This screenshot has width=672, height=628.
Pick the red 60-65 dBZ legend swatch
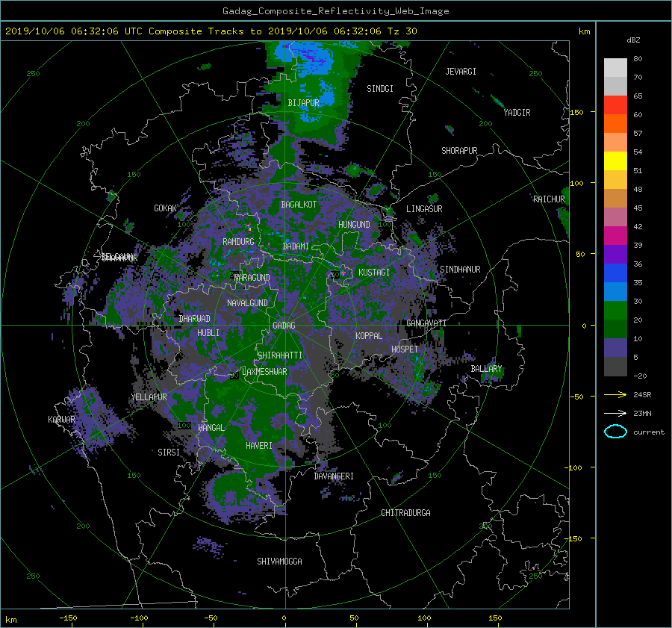point(615,105)
